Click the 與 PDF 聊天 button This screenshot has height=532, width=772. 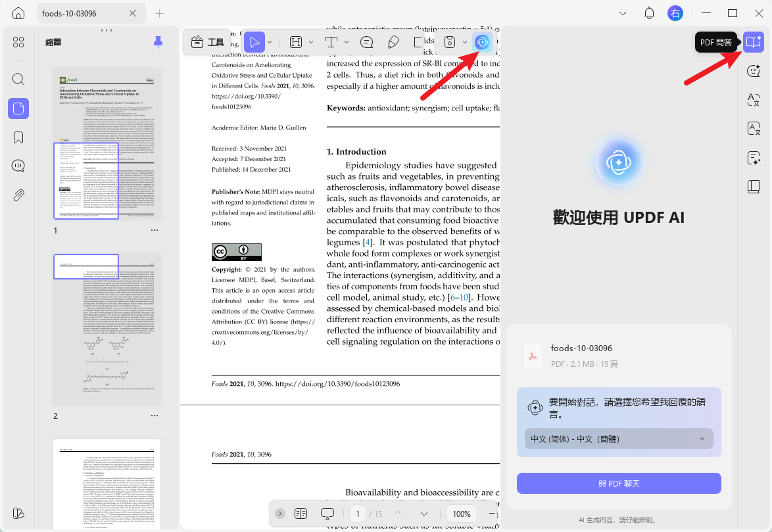click(619, 484)
